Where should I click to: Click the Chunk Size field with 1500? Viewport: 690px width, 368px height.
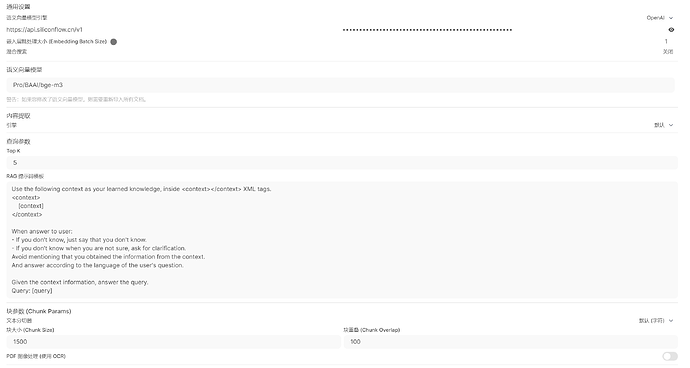point(173,342)
